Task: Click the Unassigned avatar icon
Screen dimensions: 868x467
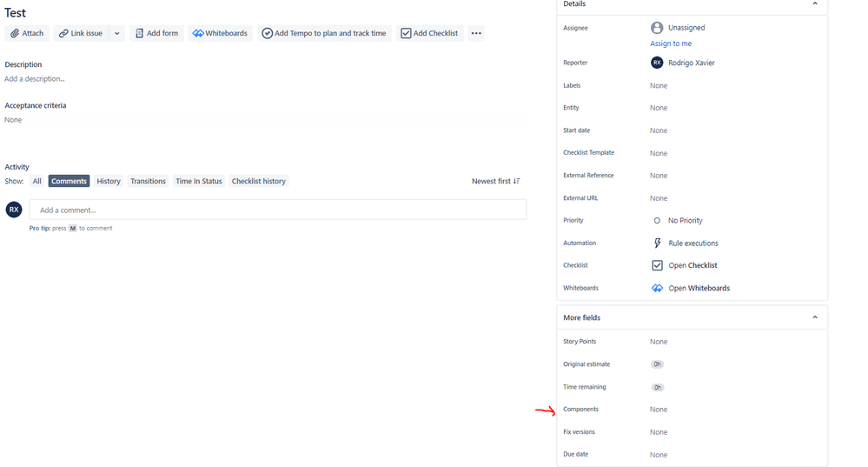Action: coord(657,28)
